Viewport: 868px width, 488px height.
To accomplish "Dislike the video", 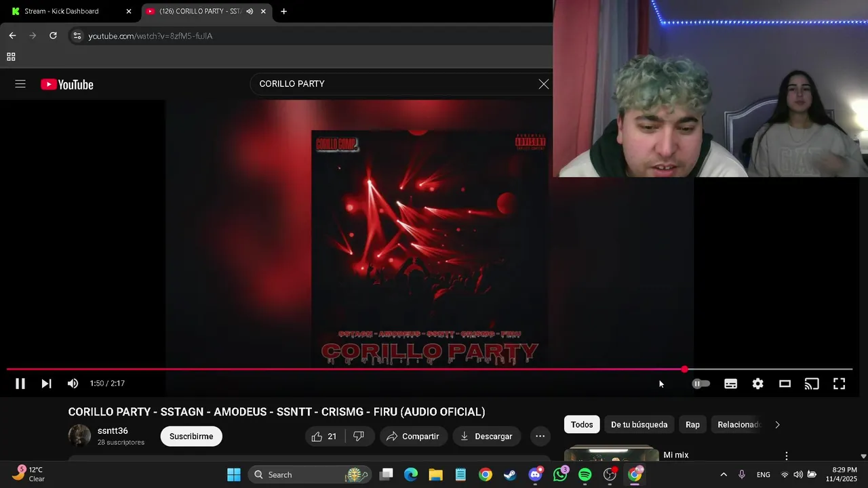I will click(x=359, y=436).
